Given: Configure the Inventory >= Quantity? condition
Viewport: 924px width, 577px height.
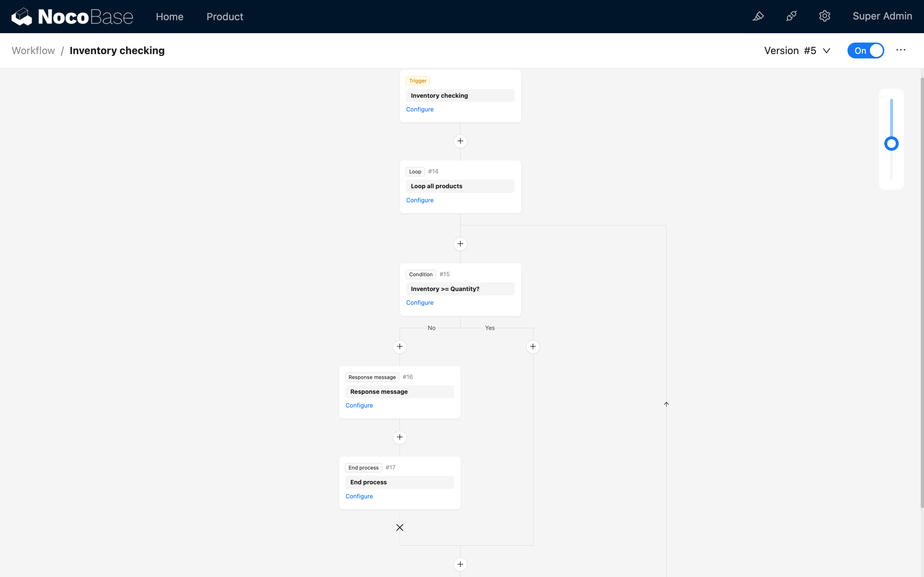Looking at the screenshot, I should (420, 302).
